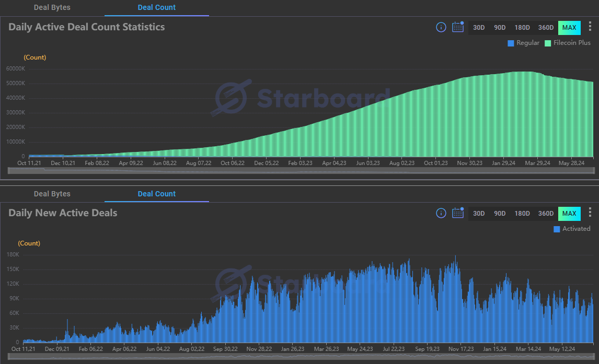
Task: Open three-dot menu on Deal Count Statistics chart
Action: [590, 27]
